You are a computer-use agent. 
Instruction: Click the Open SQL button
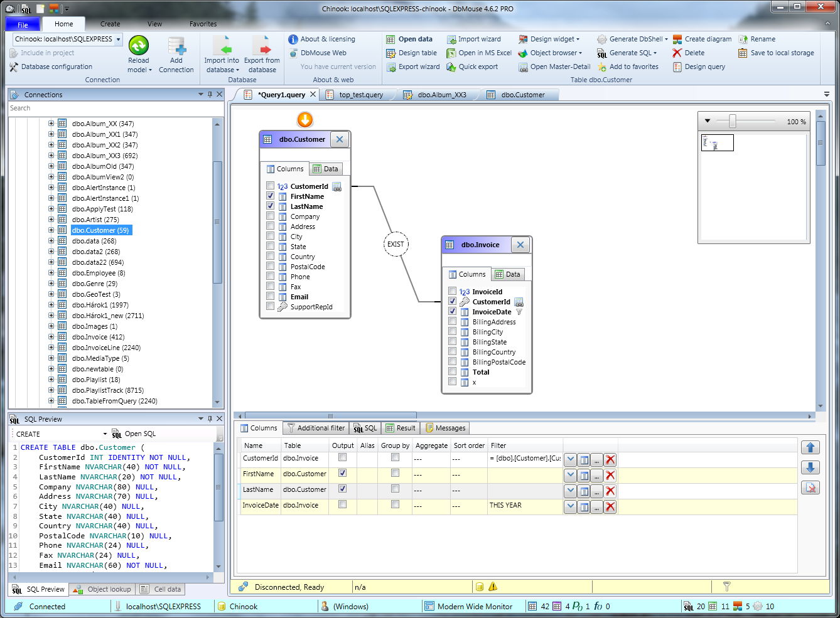[134, 434]
